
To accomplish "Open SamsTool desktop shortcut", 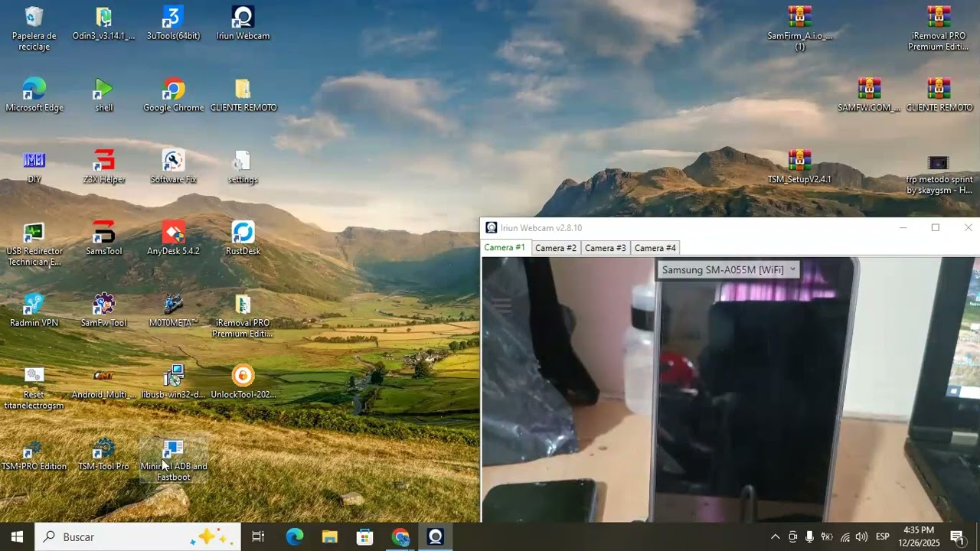I will (104, 239).
